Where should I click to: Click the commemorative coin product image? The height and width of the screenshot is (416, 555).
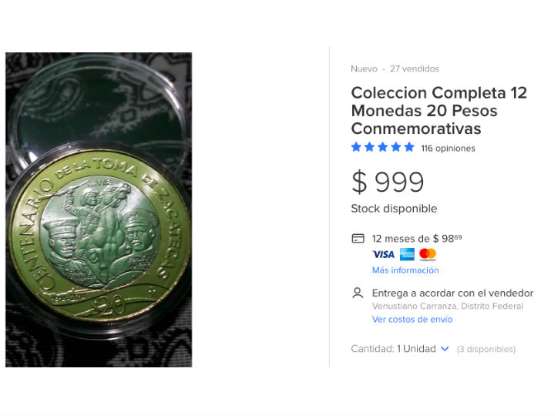(99, 210)
